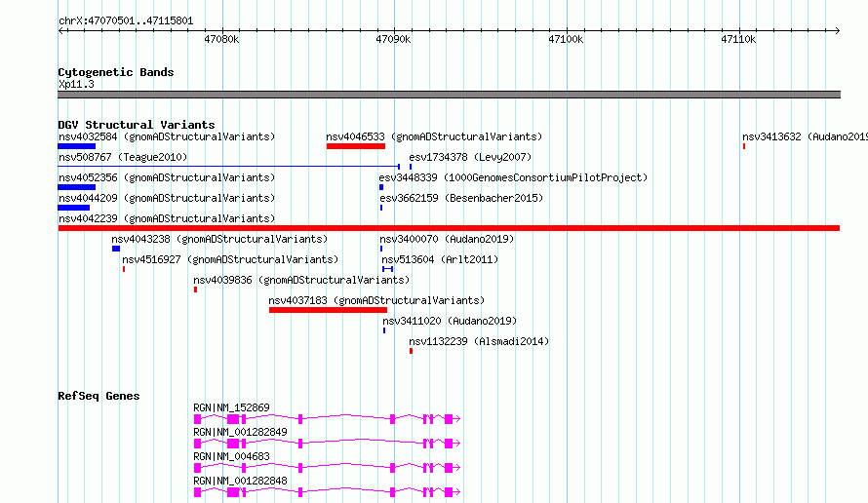This screenshot has width=868, height=503.
Task: Select the thin blue nsv508767 variant line
Action: [228, 166]
